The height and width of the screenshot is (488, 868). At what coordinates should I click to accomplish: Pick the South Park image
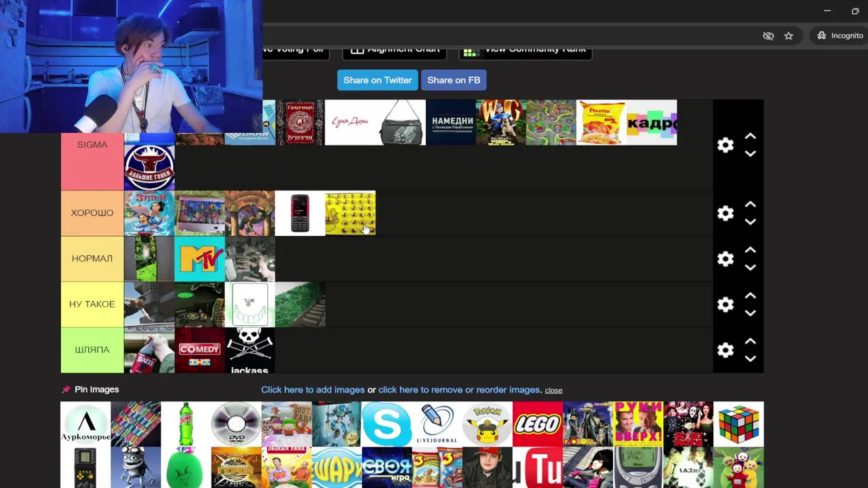click(x=286, y=424)
